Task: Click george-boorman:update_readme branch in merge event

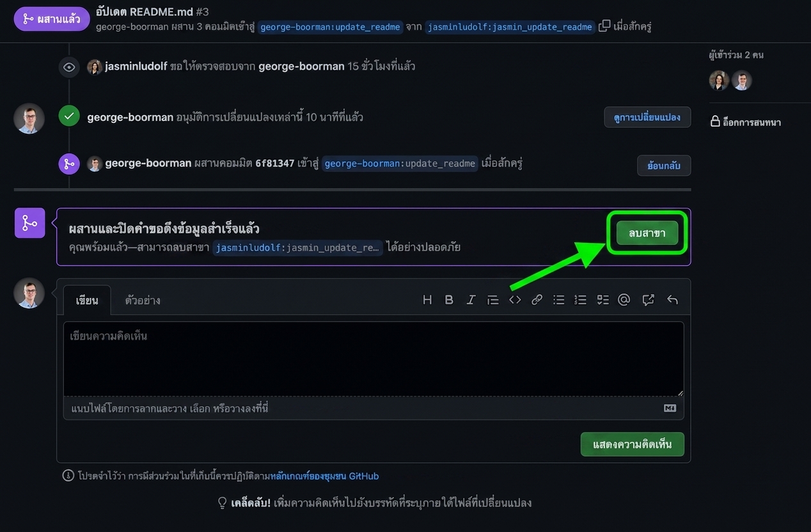Action: click(400, 164)
